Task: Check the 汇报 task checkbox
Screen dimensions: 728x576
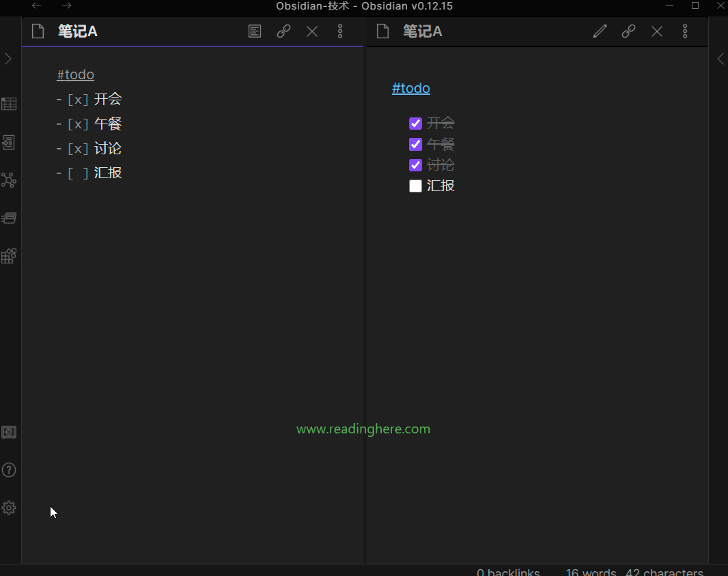Action: click(x=415, y=185)
